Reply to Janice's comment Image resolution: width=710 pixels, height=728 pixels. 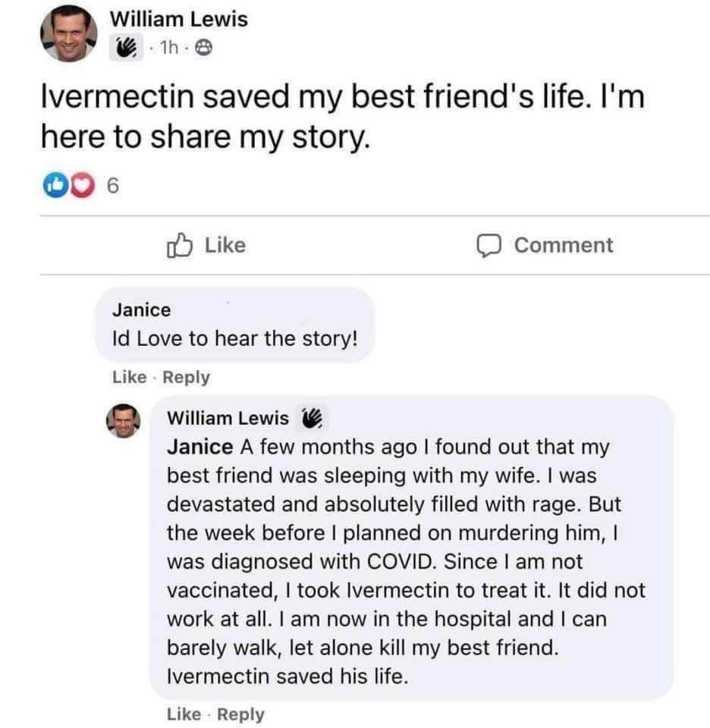(185, 377)
